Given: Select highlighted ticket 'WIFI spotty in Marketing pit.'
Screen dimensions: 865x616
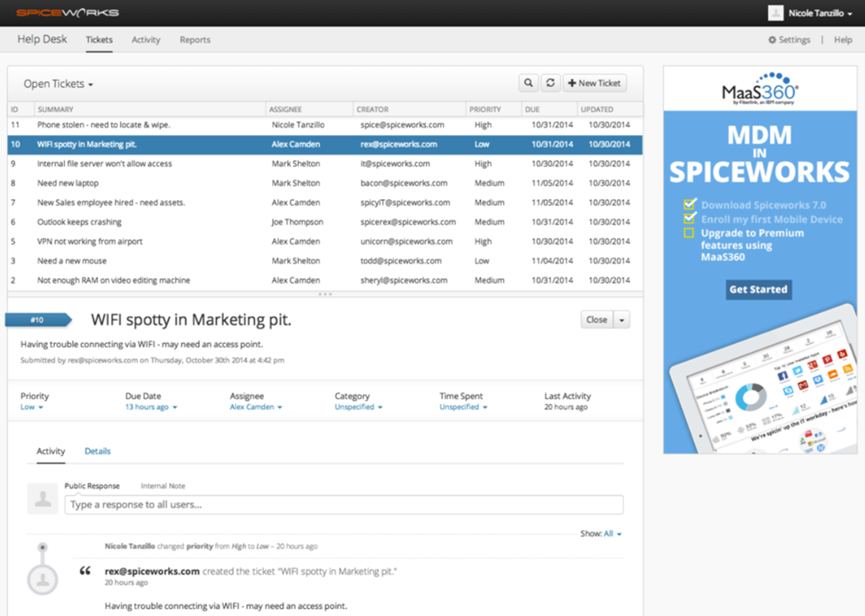Looking at the screenshot, I should (x=324, y=145).
